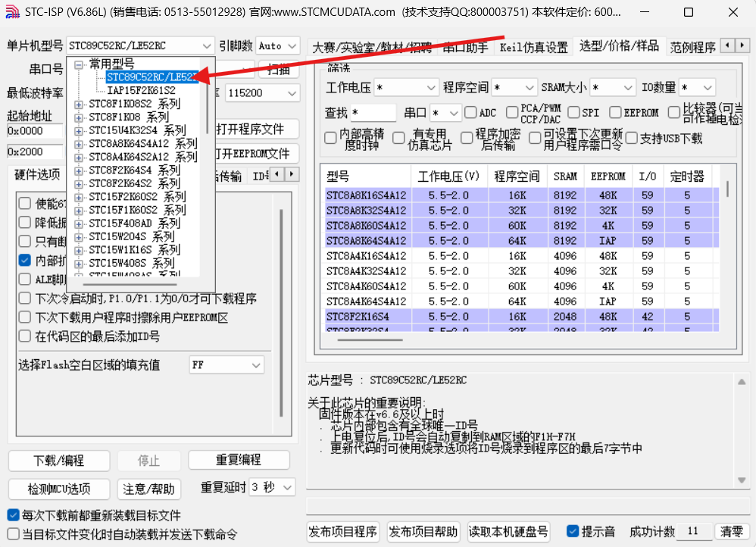Toggle the EEPROM filter checkbox
The height and width of the screenshot is (547, 756).
615,112
